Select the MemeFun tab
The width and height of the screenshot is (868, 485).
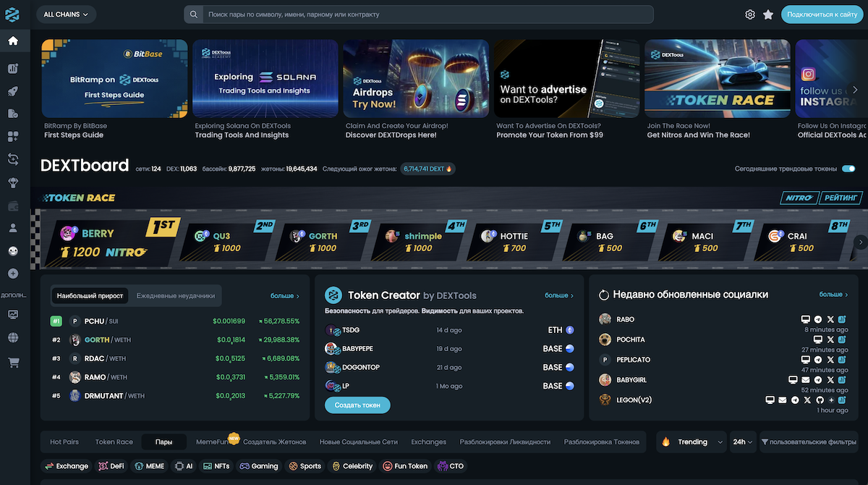tap(212, 442)
